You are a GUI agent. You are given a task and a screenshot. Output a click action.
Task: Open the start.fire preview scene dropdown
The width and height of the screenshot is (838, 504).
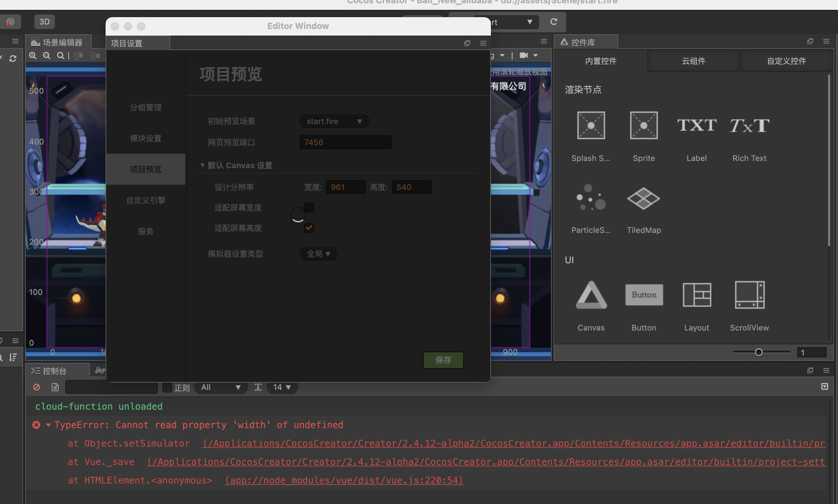click(x=334, y=121)
